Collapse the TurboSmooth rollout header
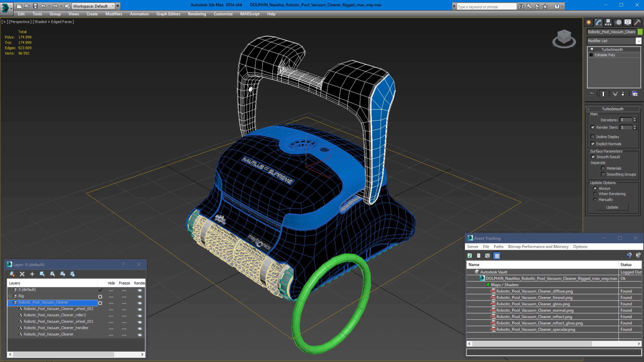 pyautogui.click(x=612, y=109)
